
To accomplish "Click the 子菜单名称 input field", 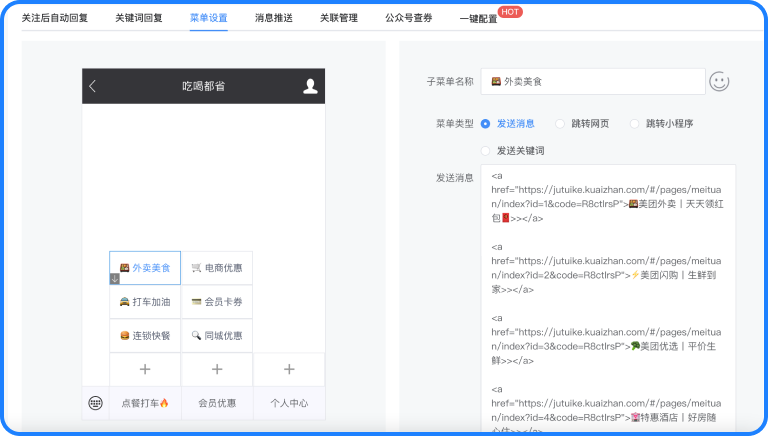I will [591, 82].
